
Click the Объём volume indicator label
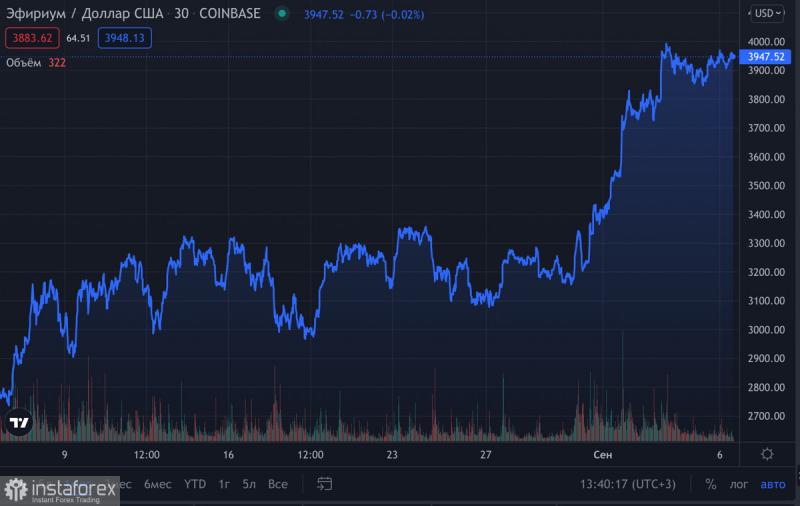(24, 62)
